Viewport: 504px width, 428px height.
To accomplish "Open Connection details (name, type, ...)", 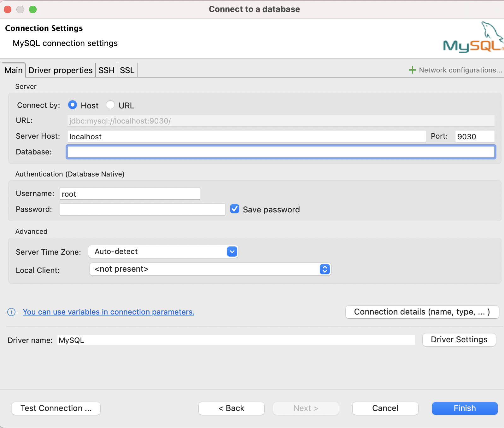I will (422, 312).
